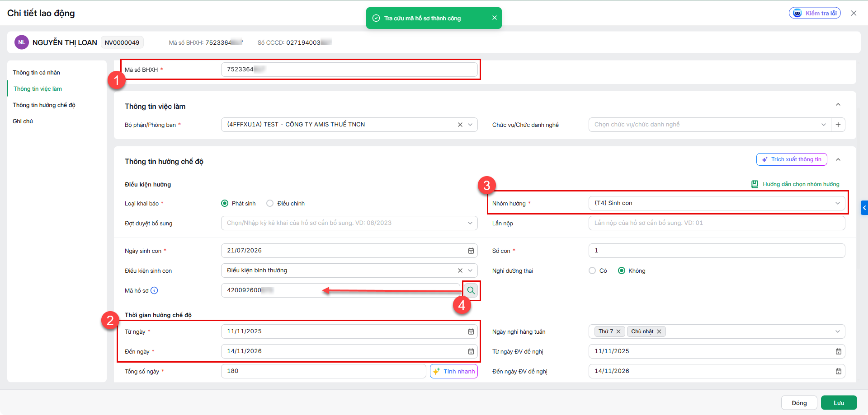Screen dimensions: 868x415
Task: Dismiss the success toast notification
Action: (x=494, y=18)
